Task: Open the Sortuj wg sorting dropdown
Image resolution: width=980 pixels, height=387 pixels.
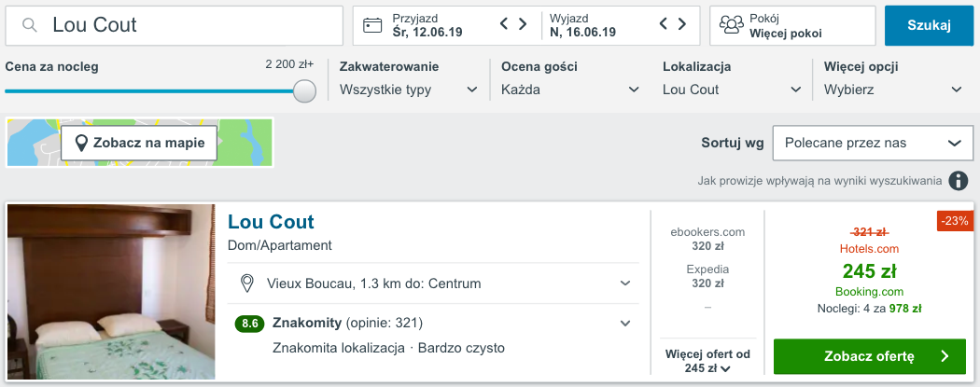Action: click(x=873, y=143)
